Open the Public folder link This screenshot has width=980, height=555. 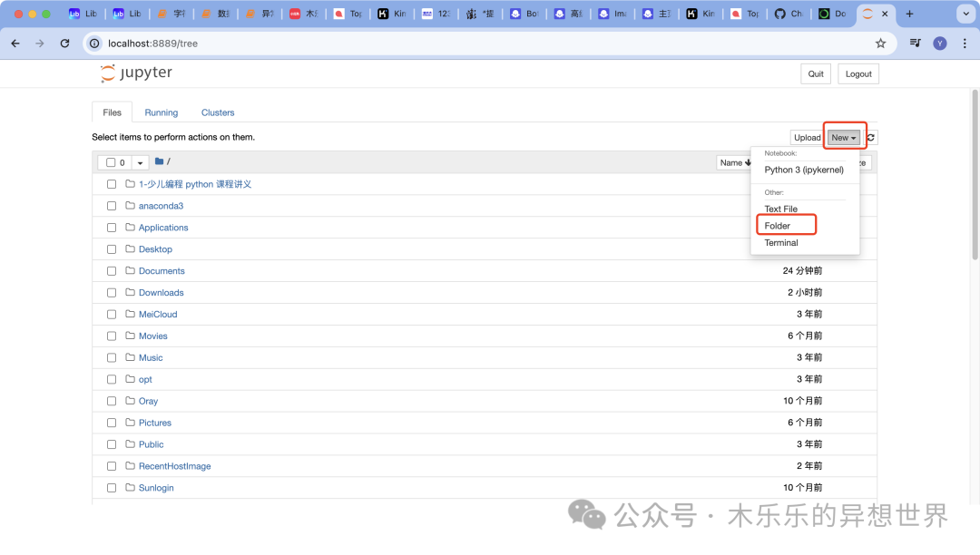152,444
